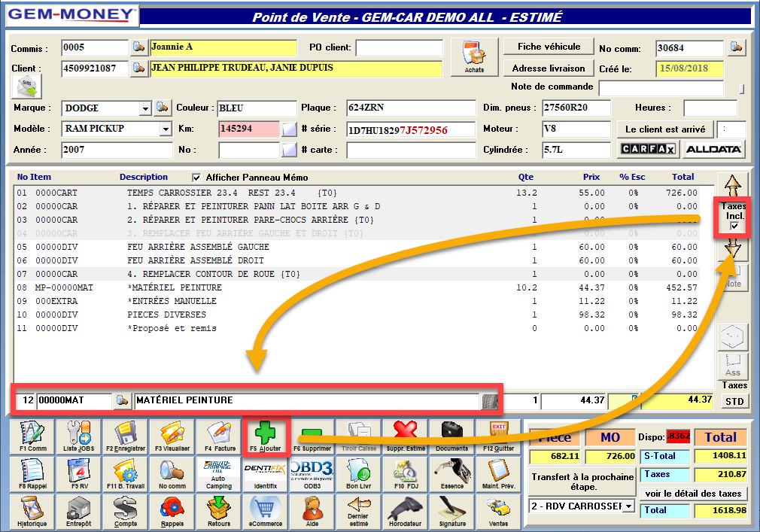
Task: Launch Identifix icon
Action: 266,474
